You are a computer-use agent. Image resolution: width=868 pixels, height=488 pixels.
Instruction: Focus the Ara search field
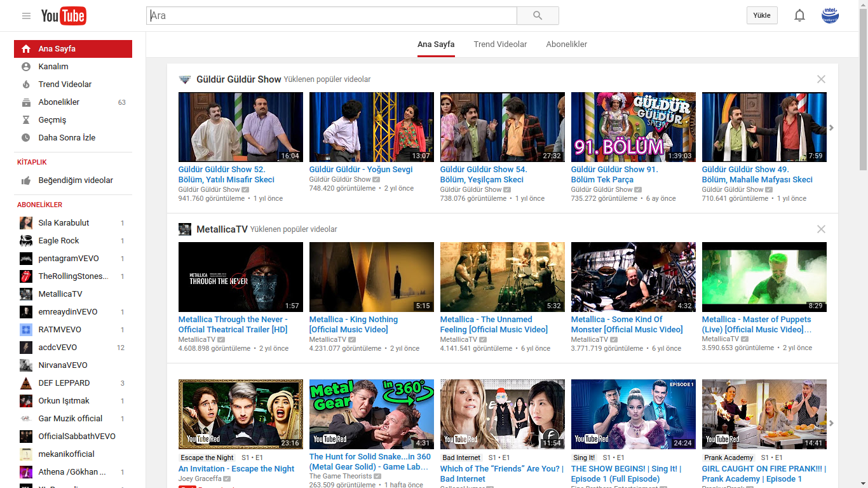click(332, 16)
